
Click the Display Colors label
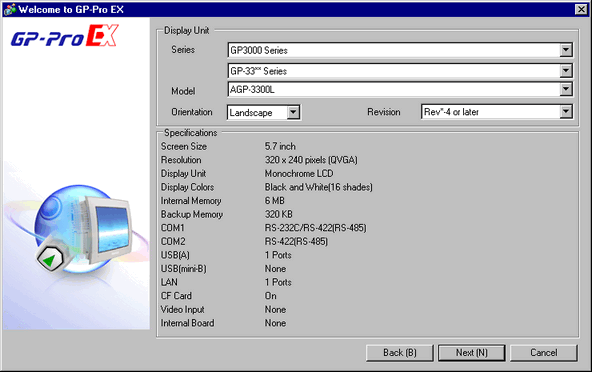click(187, 187)
